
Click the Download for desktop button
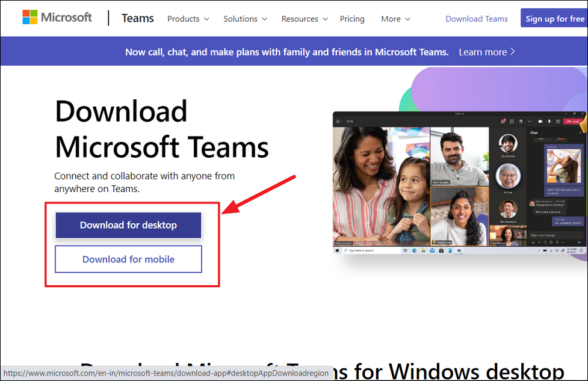(128, 225)
